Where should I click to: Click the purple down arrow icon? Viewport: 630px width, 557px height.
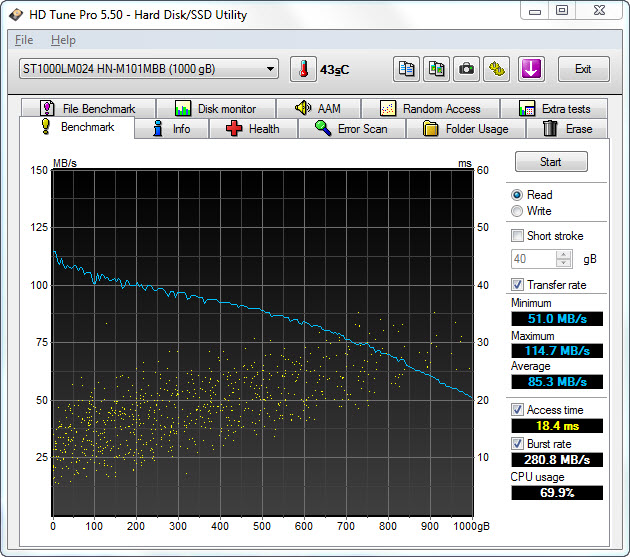click(530, 69)
